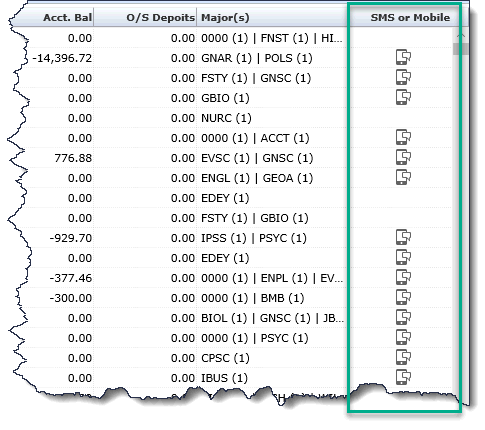
Task: Open SMS icon for the IBUS row
Action: (403, 377)
